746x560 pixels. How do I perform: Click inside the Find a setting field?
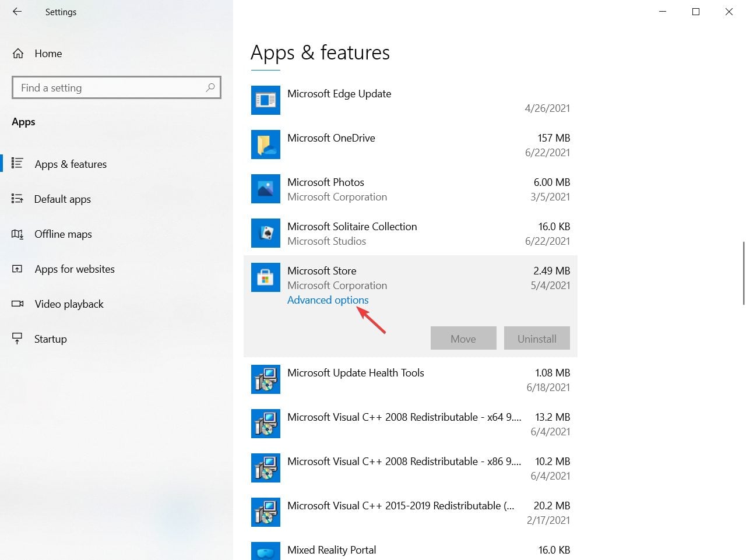click(105, 87)
